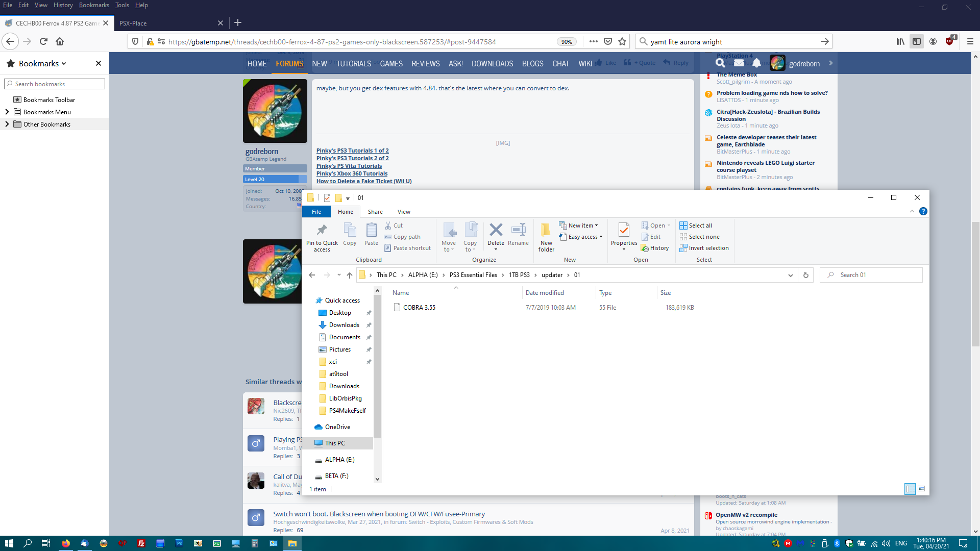
Task: Open Windows Start menu
Action: 9,543
